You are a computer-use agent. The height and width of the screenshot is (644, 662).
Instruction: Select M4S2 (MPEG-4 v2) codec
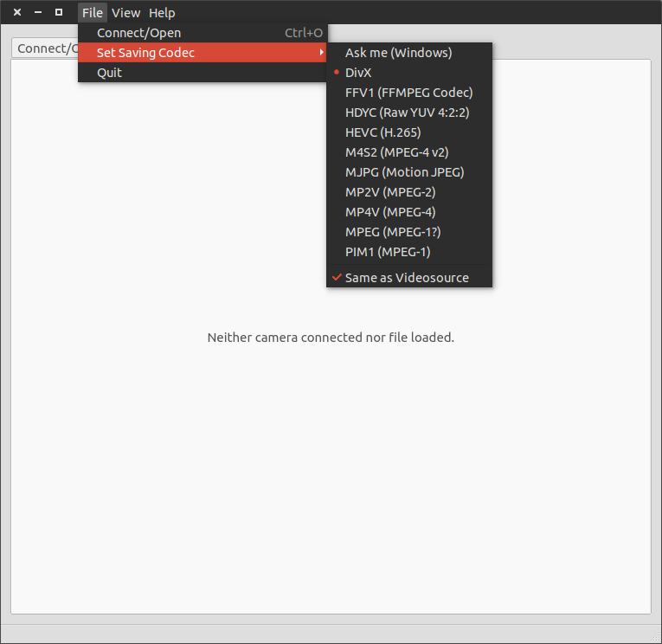click(409, 152)
